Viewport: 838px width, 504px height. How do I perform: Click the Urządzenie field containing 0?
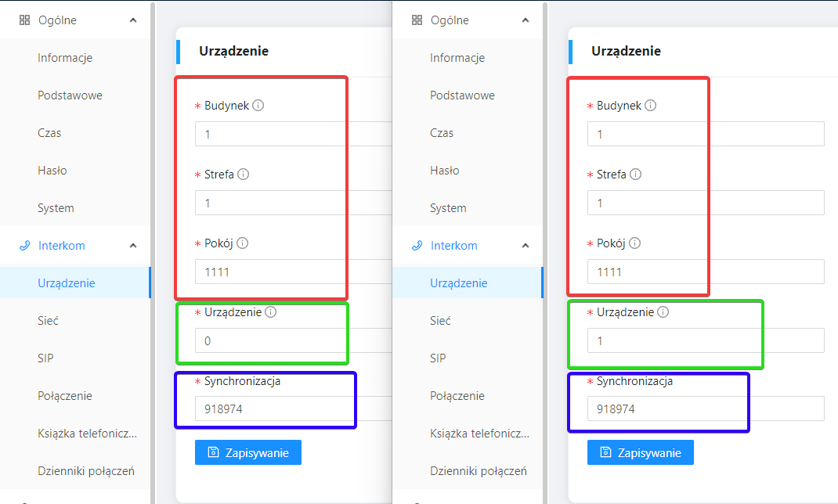294,340
